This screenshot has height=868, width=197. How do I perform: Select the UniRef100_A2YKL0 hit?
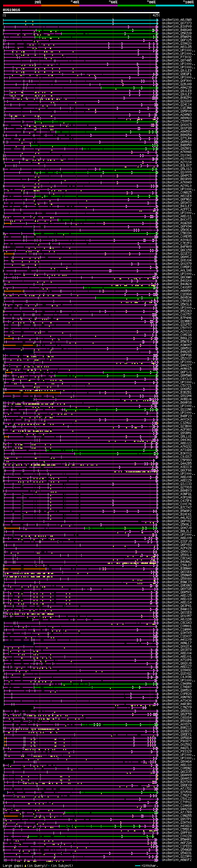177,186
